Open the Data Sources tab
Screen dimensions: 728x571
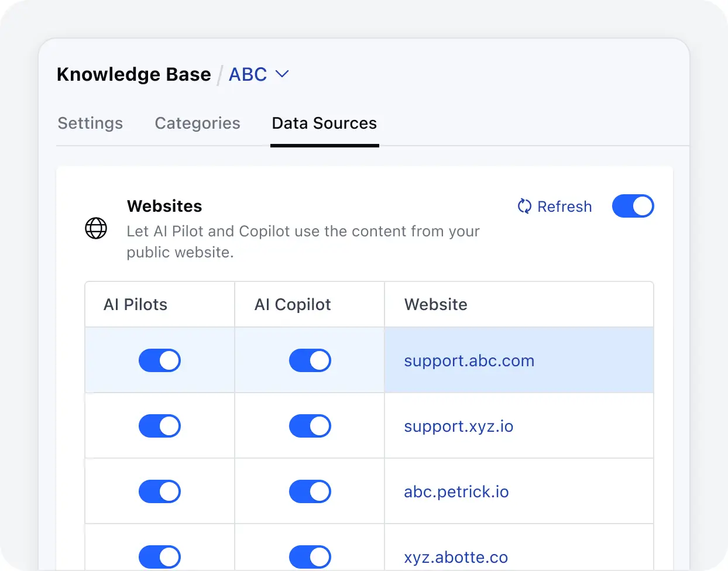(x=324, y=123)
